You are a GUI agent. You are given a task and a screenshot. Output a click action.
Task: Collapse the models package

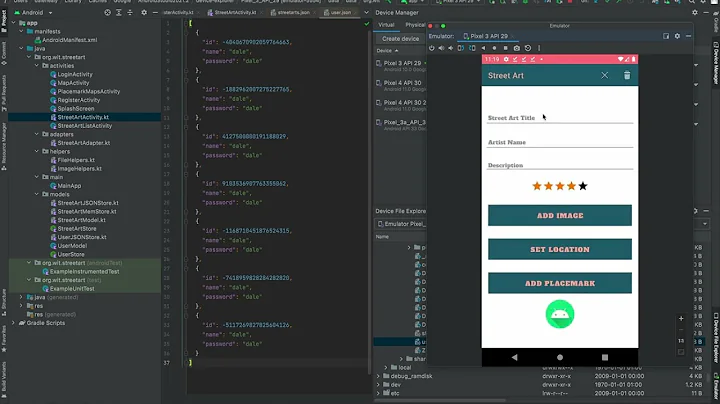point(37,194)
